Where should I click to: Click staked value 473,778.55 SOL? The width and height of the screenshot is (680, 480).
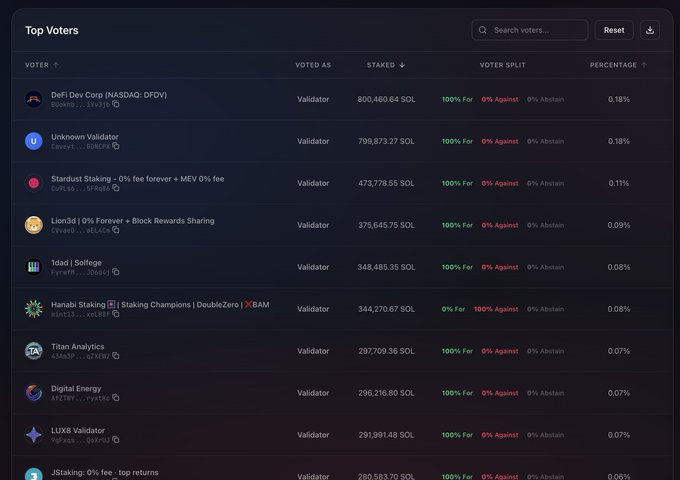pos(386,183)
